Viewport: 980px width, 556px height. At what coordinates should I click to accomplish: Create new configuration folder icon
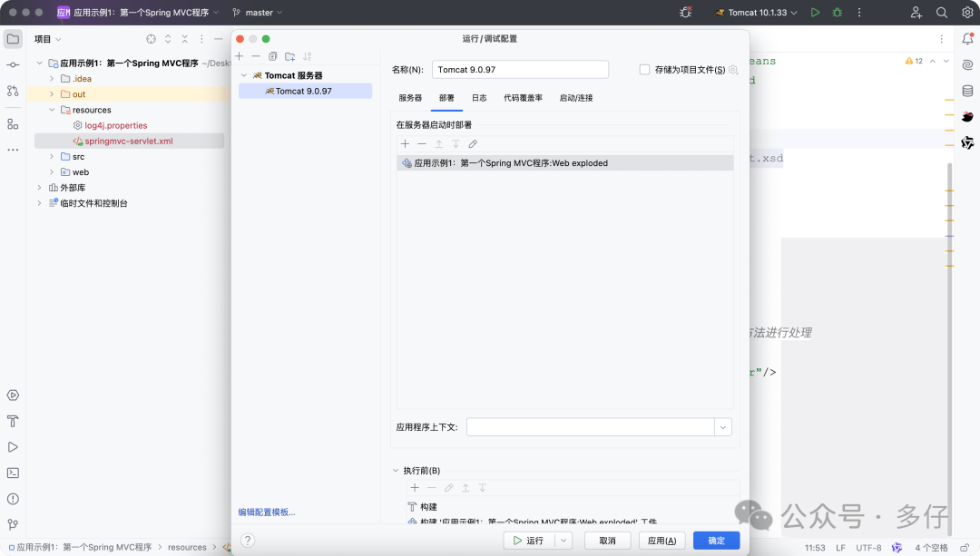(x=290, y=56)
